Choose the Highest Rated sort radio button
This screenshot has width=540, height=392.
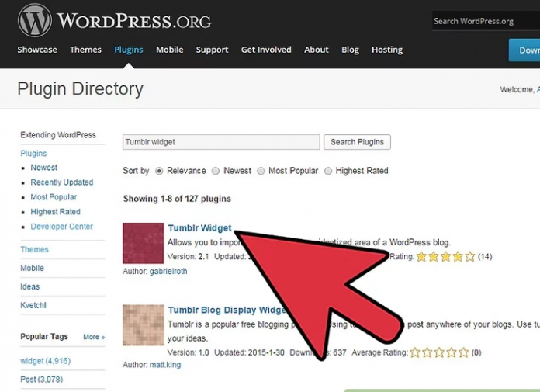328,171
